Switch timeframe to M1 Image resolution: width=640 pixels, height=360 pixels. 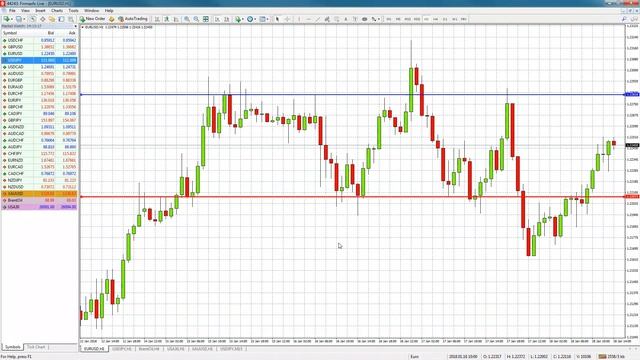pos(388,19)
